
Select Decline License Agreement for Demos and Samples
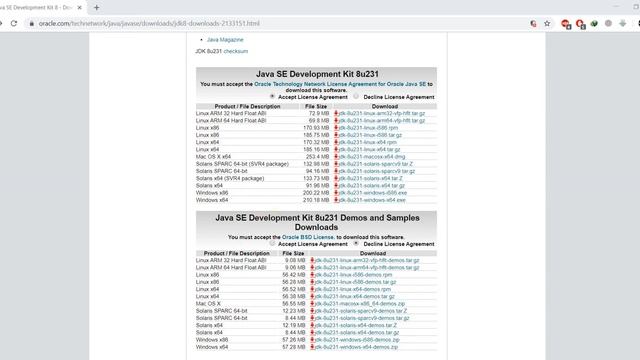pyautogui.click(x=356, y=243)
